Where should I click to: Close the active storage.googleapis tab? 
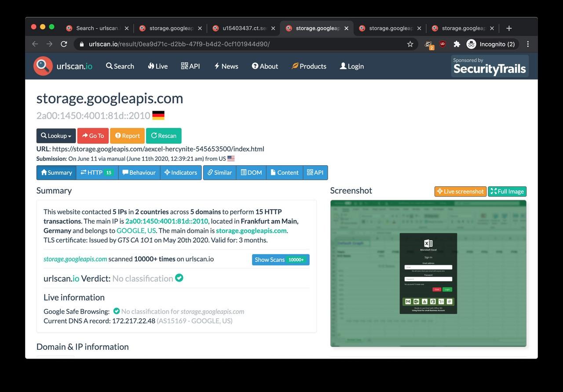(x=346, y=28)
